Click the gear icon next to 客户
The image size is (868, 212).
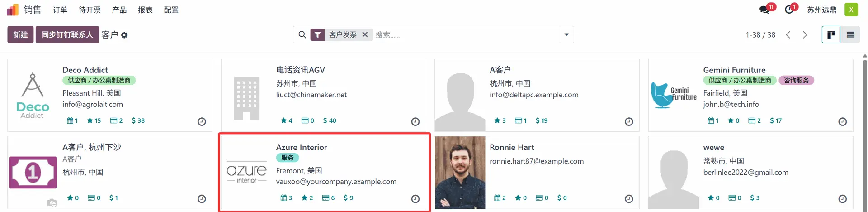[x=124, y=35]
